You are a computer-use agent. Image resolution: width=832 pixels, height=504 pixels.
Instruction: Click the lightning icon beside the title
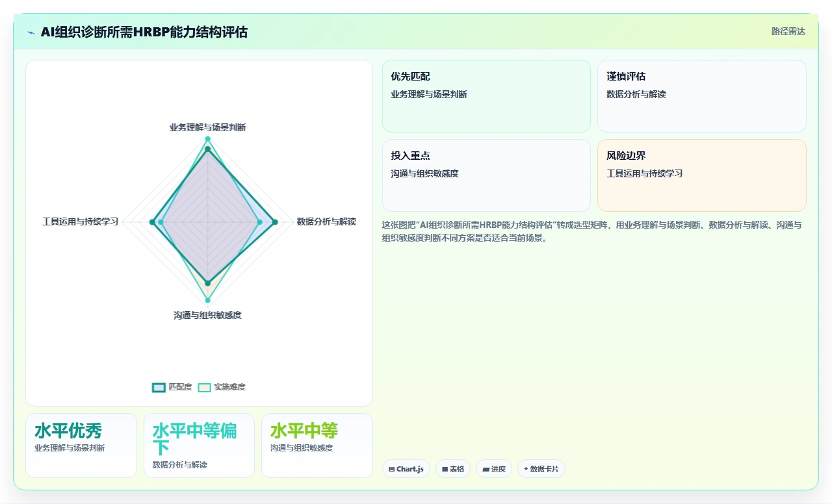click(31, 32)
